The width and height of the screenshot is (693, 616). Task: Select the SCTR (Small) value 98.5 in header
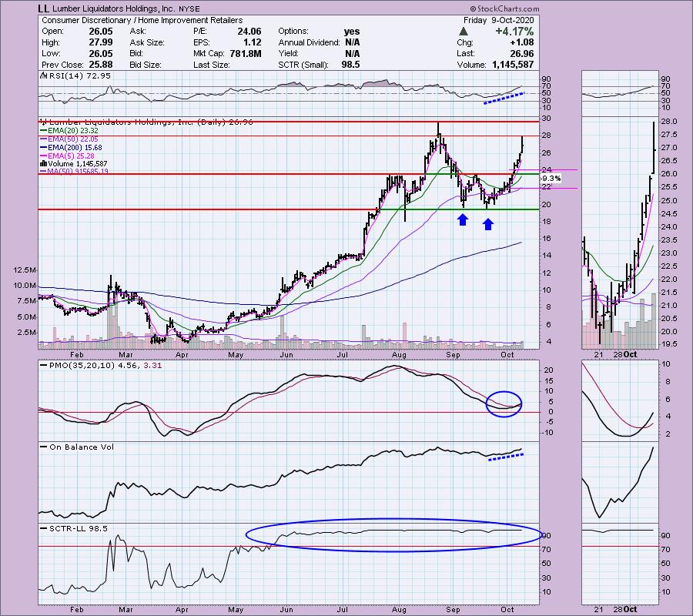(350, 65)
